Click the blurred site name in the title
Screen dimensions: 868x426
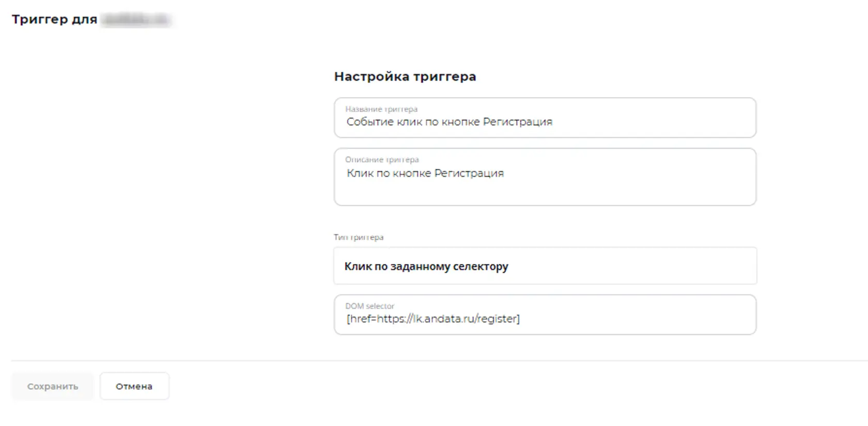(135, 20)
